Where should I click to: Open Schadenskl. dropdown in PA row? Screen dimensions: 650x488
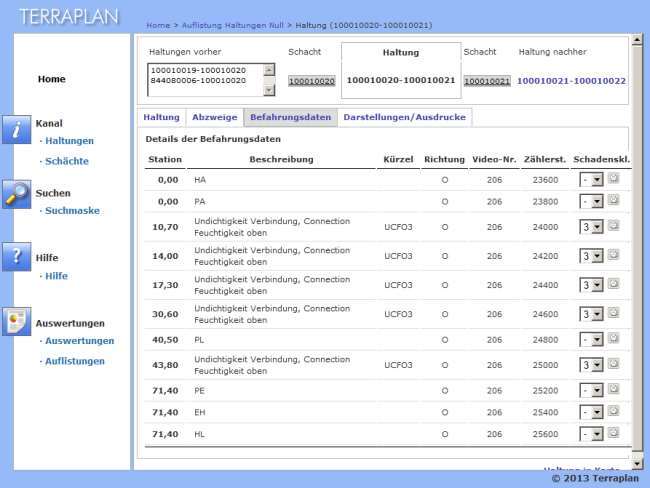592,202
